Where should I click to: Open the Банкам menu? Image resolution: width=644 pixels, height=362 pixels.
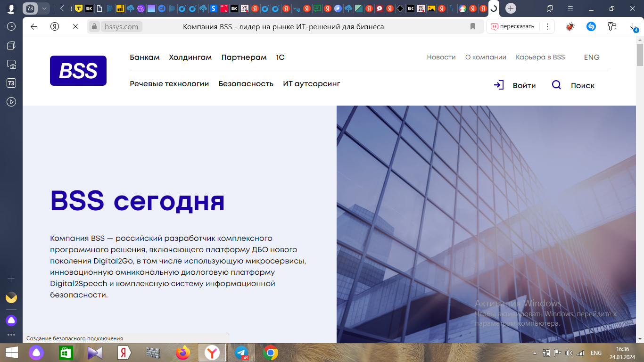tap(145, 57)
